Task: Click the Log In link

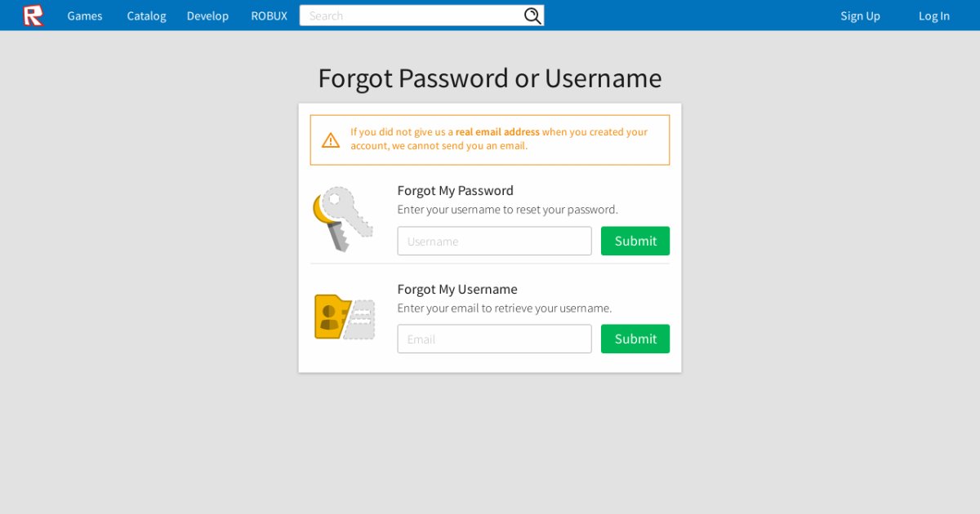Action: point(933,16)
